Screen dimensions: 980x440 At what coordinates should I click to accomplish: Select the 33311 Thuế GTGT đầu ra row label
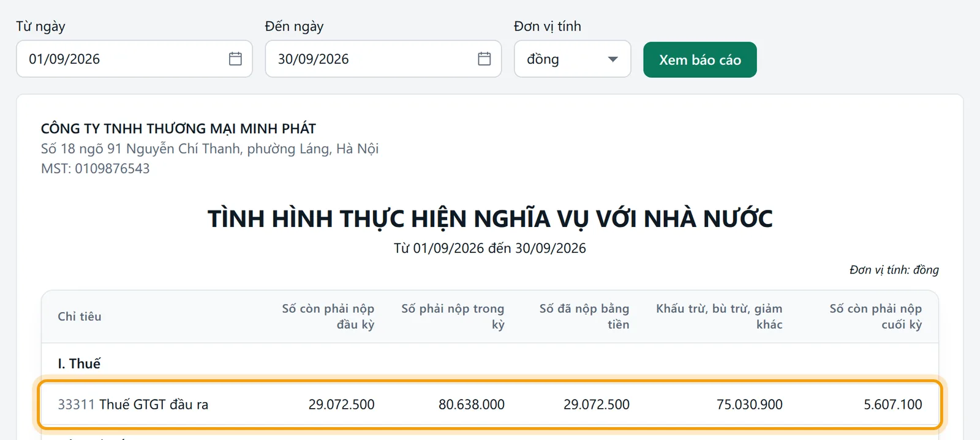133,405
